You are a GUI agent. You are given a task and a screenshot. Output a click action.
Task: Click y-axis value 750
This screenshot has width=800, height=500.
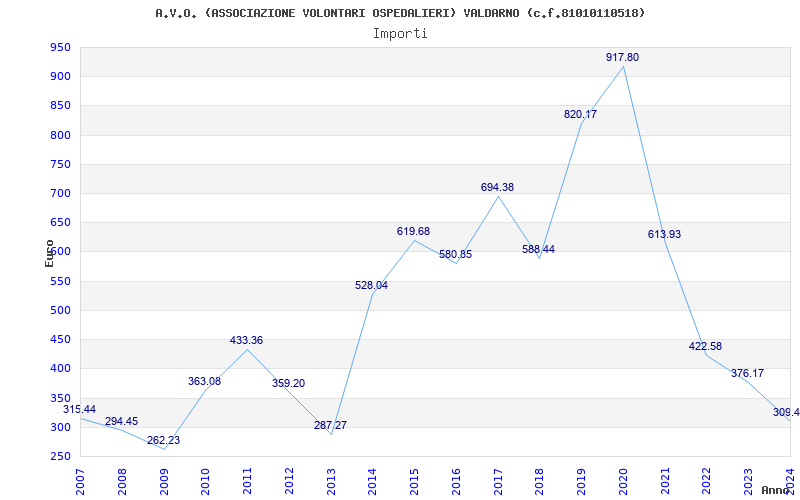[60, 164]
